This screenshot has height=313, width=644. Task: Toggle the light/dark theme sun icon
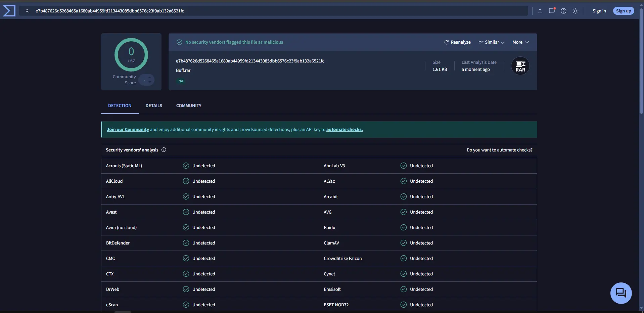coord(575,11)
